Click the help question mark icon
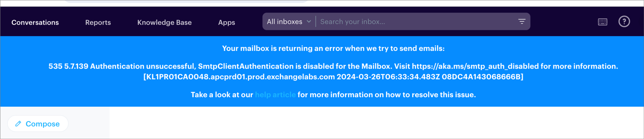This screenshot has height=139, width=644. [x=624, y=22]
